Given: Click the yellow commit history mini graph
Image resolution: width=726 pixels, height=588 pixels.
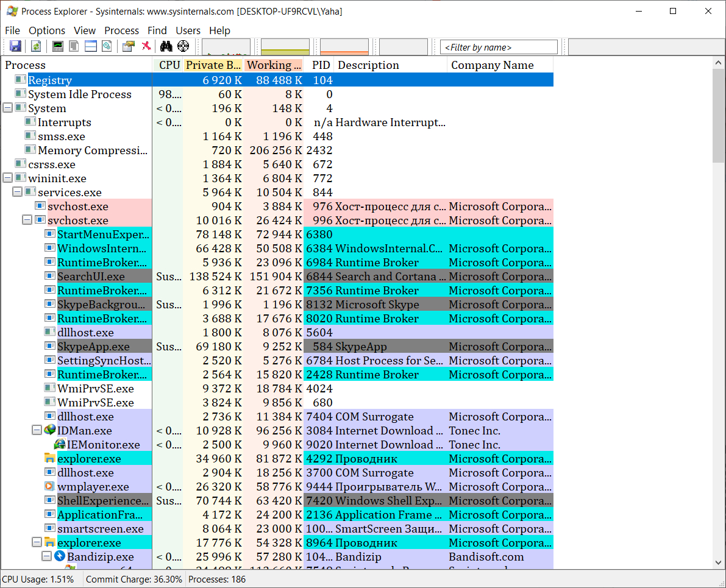Looking at the screenshot, I should [285, 47].
